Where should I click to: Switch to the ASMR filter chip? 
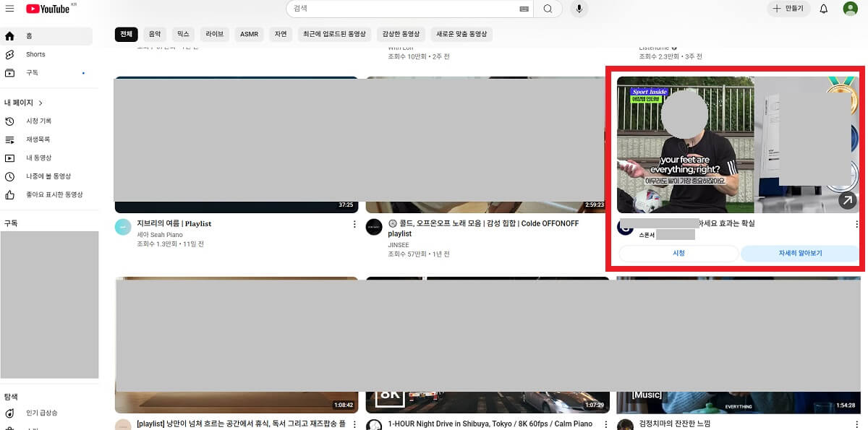pyautogui.click(x=249, y=34)
